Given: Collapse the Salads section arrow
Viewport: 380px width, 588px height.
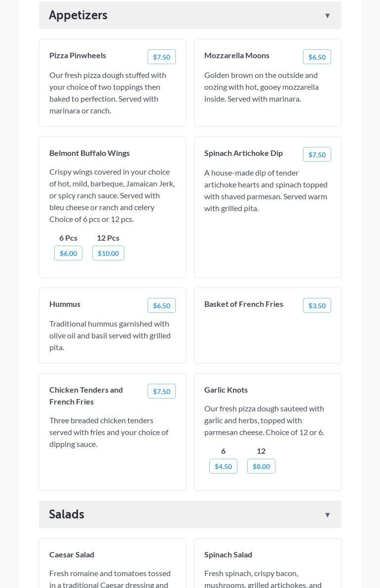Looking at the screenshot, I should [327, 515].
